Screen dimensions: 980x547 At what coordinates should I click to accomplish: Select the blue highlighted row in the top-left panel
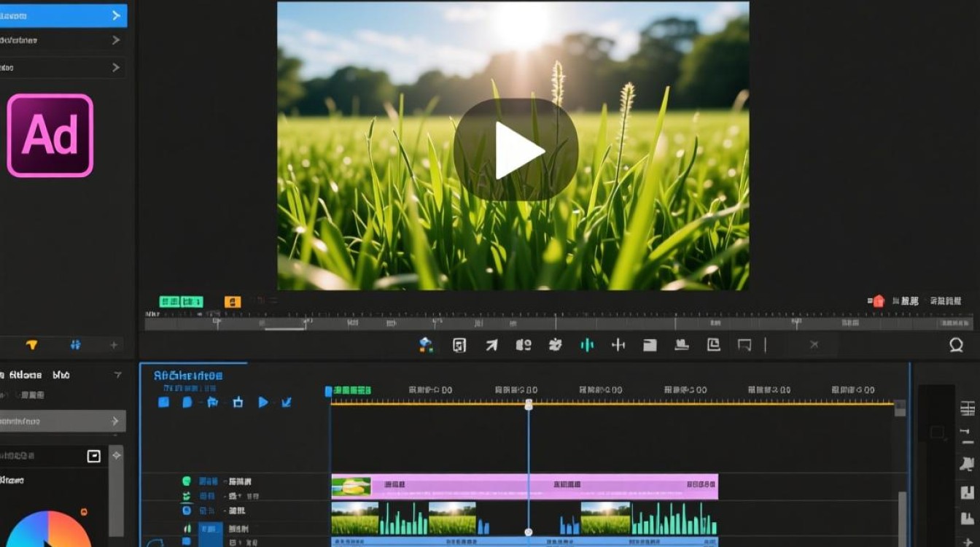point(63,15)
